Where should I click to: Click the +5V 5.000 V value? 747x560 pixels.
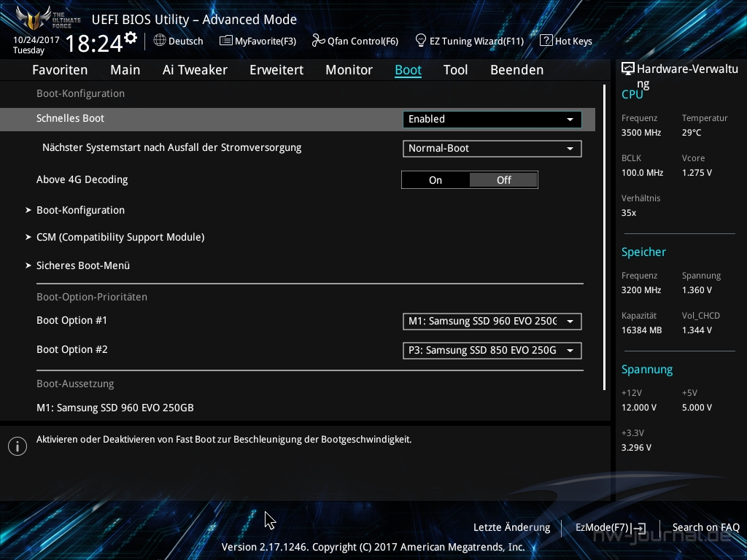point(697,408)
